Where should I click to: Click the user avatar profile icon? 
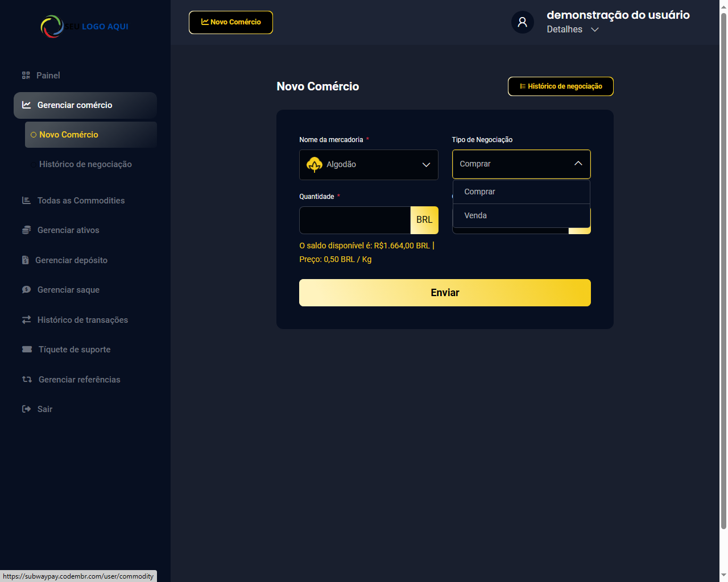pos(522,22)
